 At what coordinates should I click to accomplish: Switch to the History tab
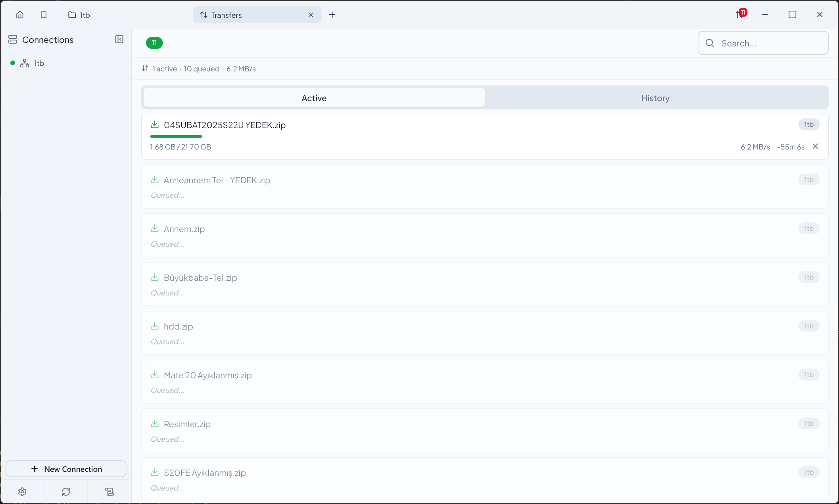(x=655, y=98)
